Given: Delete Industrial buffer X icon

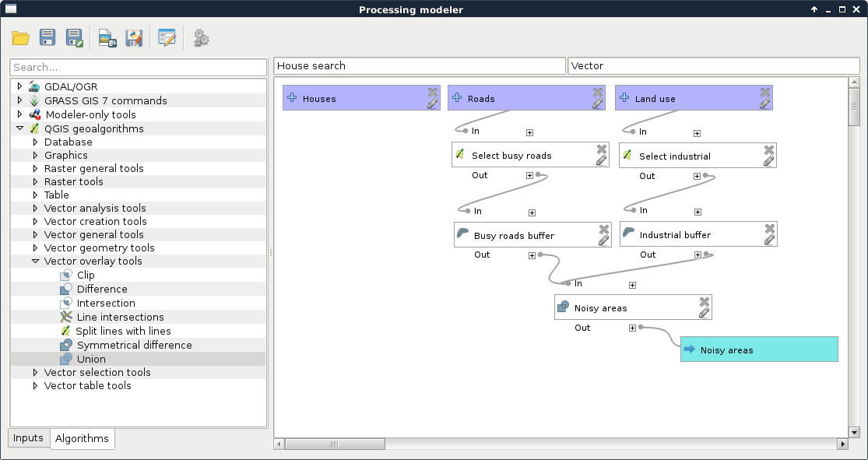Looking at the screenshot, I should [770, 228].
